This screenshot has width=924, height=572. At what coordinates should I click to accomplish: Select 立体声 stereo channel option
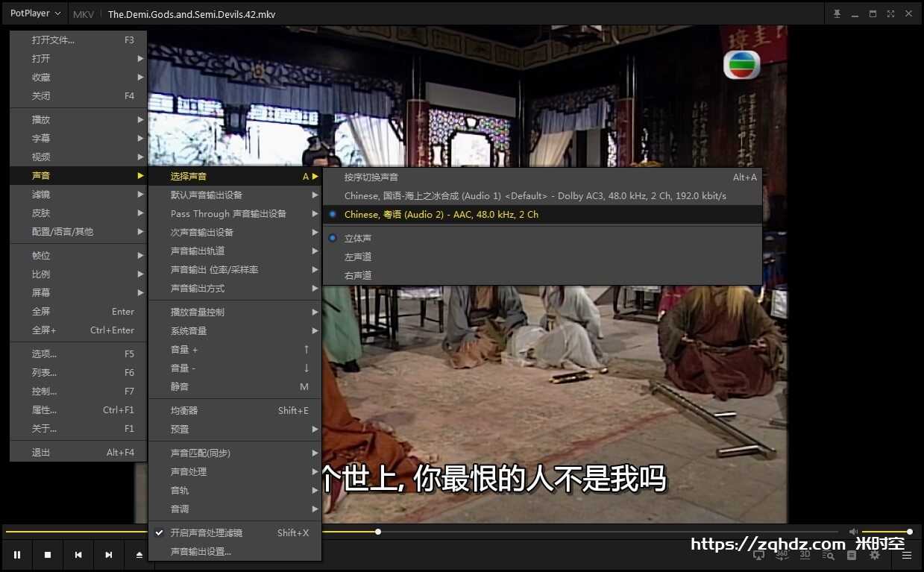(542, 238)
